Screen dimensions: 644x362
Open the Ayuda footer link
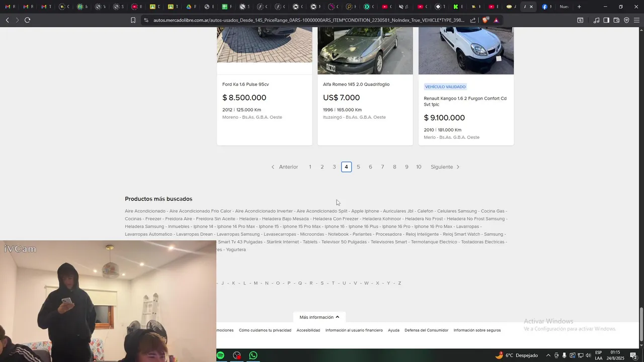point(393,330)
